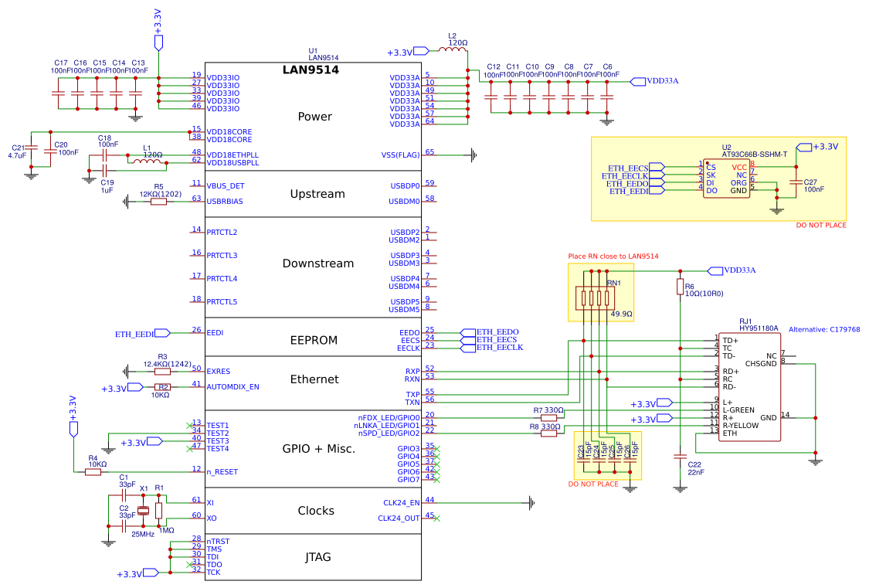869x588 pixels.
Task: Click the nFDX_LED/GPIO0 pin label
Action: coord(389,418)
